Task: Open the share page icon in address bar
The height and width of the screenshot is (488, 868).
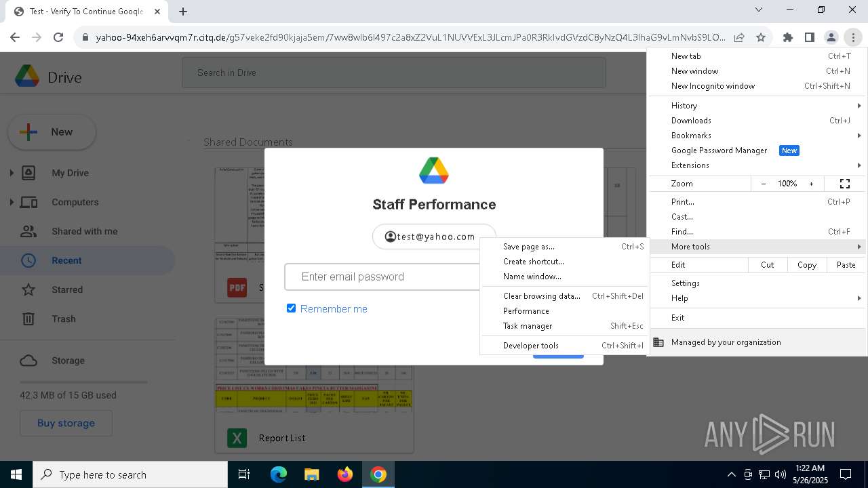Action: [x=739, y=38]
